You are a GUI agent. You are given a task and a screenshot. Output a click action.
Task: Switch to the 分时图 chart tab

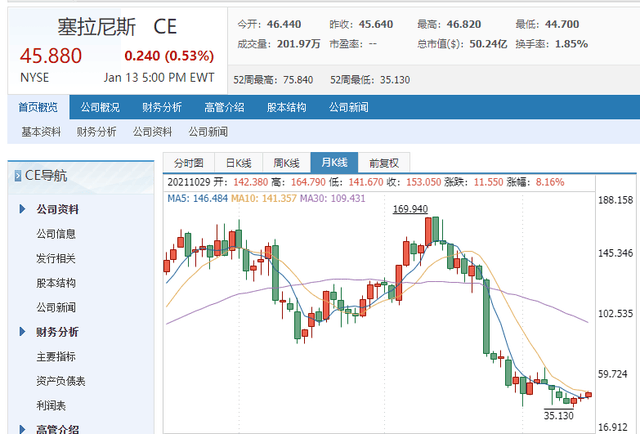[188, 163]
